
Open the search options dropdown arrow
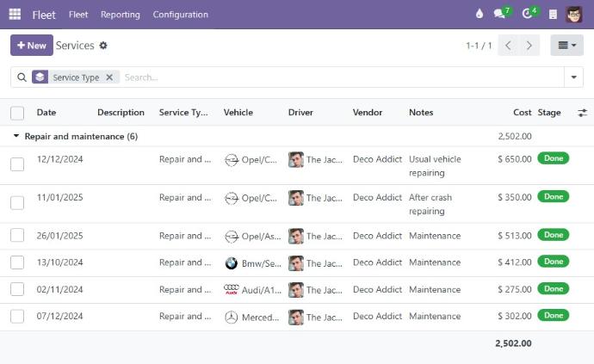(573, 77)
